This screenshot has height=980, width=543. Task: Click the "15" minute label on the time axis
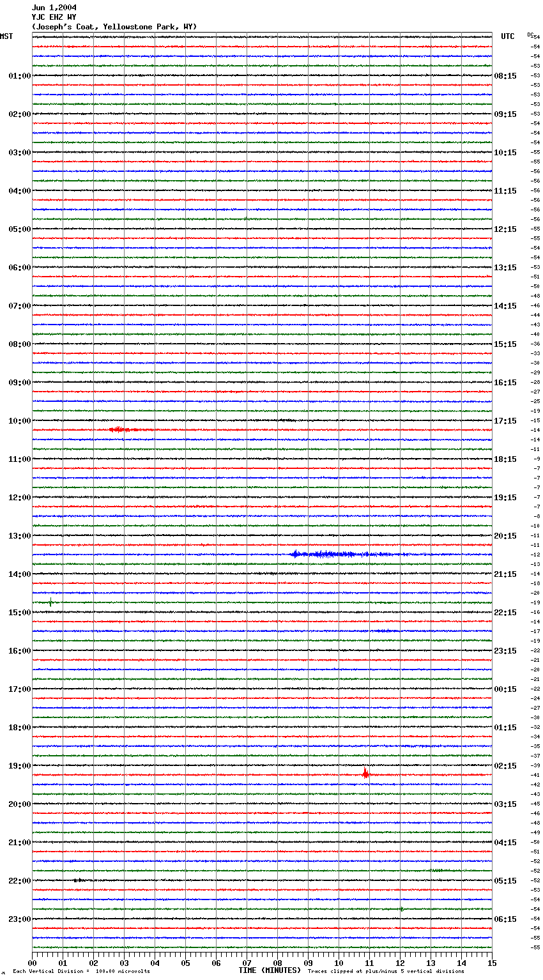[x=492, y=963]
